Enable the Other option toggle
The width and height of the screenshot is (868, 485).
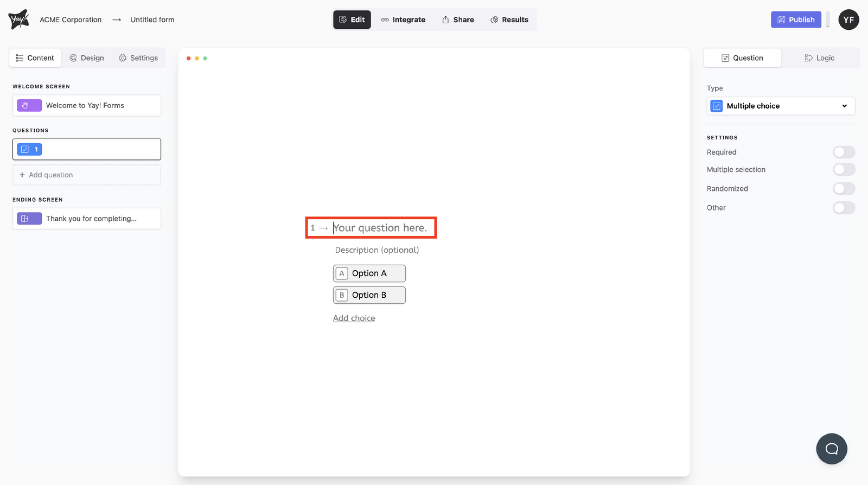tap(844, 208)
